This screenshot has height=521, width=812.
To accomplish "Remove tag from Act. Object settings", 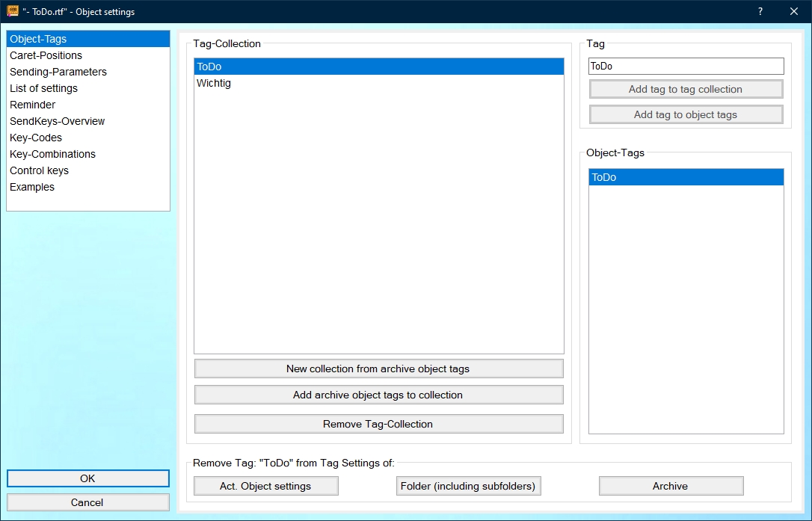I will (265, 486).
